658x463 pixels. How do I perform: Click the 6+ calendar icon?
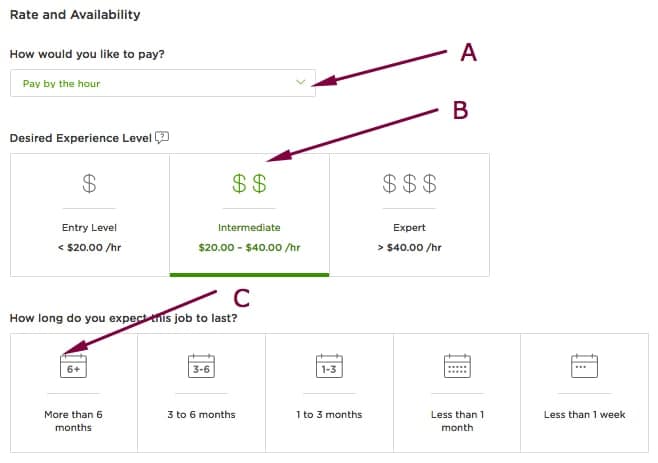coord(73,367)
